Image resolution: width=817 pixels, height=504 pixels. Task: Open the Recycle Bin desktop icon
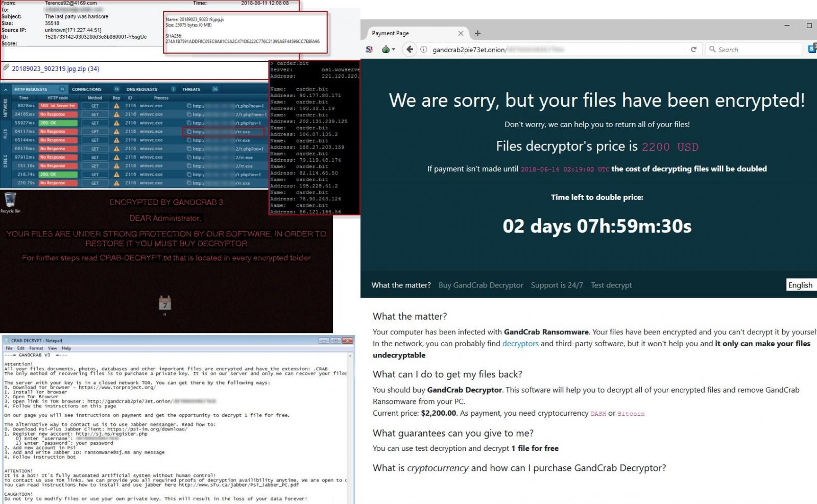click(x=10, y=201)
